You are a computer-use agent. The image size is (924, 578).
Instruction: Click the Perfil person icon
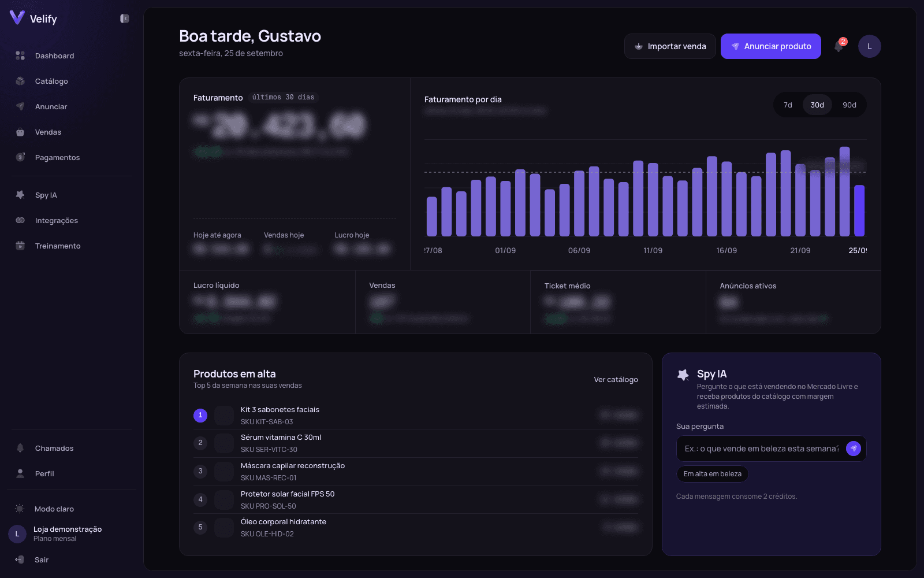[x=20, y=473]
